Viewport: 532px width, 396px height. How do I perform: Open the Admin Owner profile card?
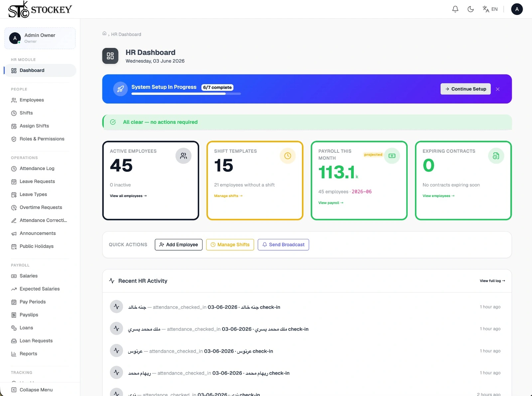coord(40,38)
